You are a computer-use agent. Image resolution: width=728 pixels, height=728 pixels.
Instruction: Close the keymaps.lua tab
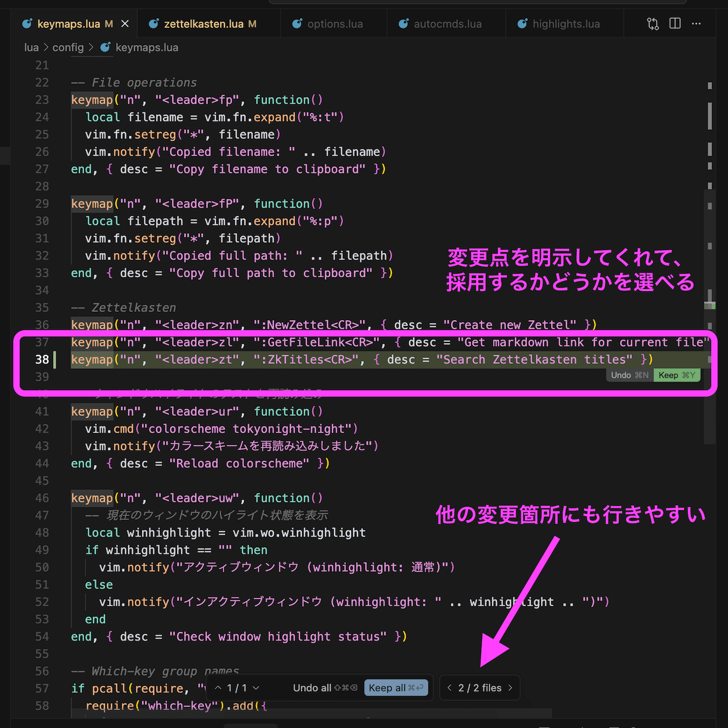[125, 24]
